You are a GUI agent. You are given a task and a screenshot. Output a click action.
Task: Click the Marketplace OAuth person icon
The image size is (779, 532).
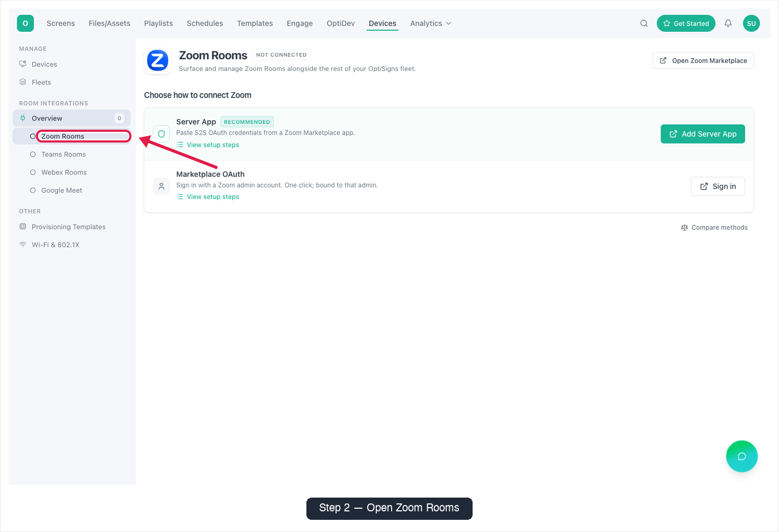[161, 186]
